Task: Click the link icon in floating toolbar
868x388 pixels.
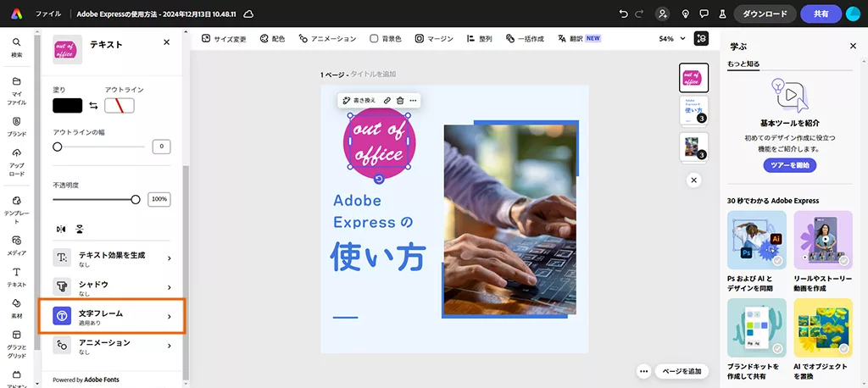Action: coord(387,100)
